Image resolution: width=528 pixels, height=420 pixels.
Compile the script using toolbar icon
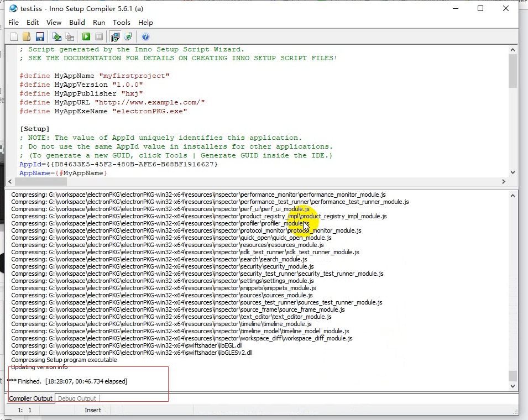click(57, 36)
